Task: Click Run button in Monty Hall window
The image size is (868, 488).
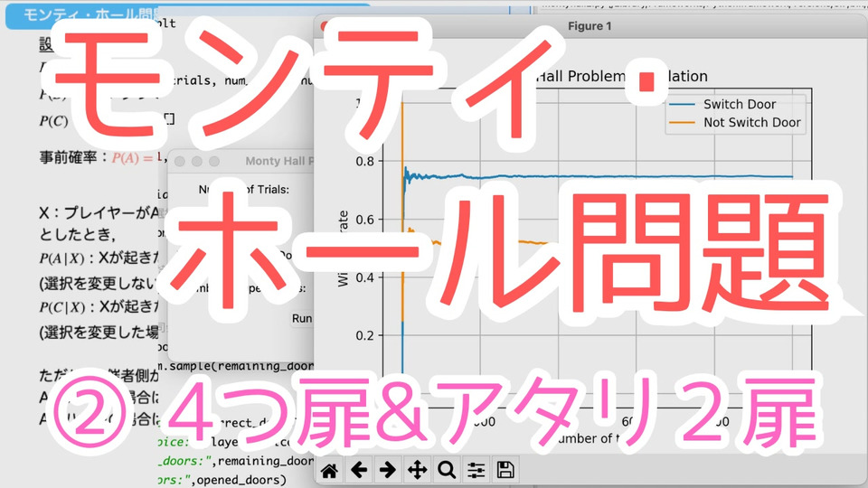Action: pos(302,318)
